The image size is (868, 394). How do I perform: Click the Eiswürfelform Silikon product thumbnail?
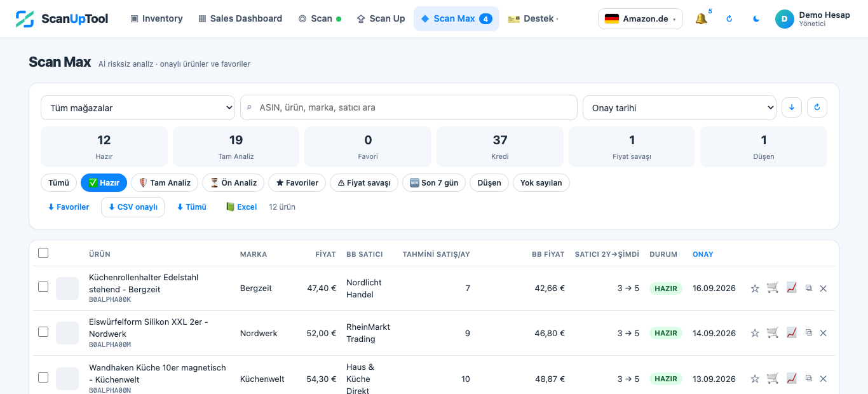tap(67, 333)
